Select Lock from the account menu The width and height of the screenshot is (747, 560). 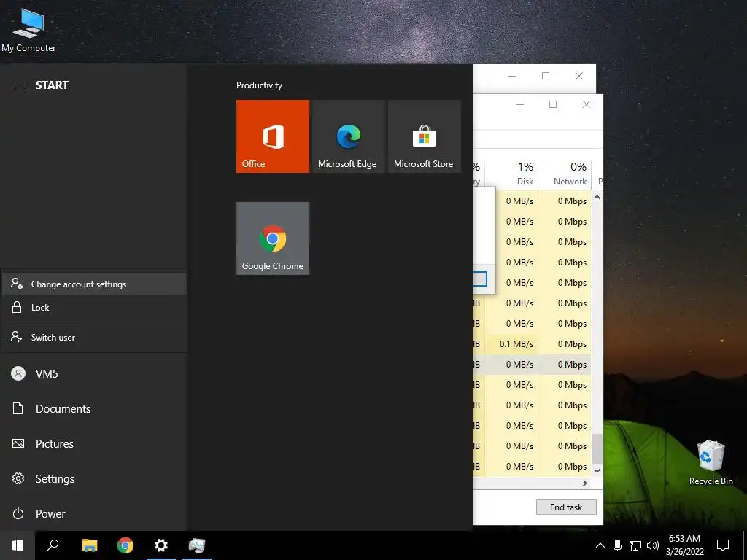click(x=94, y=308)
